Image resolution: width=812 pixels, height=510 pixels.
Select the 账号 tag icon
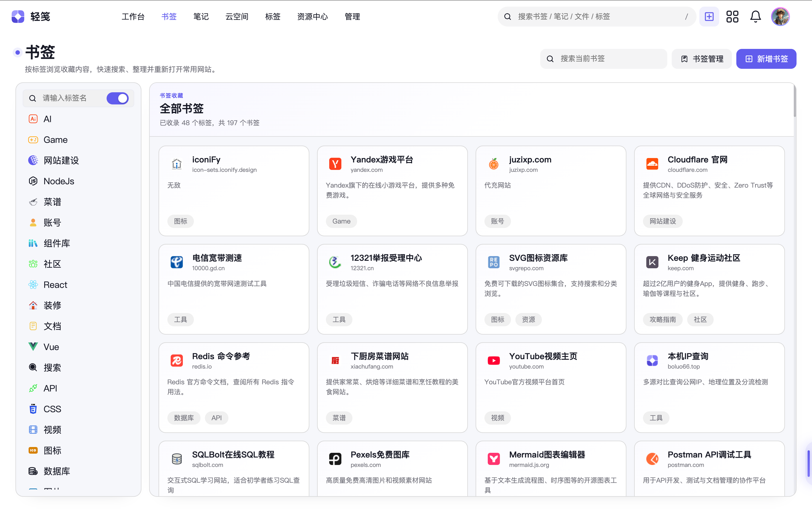[x=33, y=223]
